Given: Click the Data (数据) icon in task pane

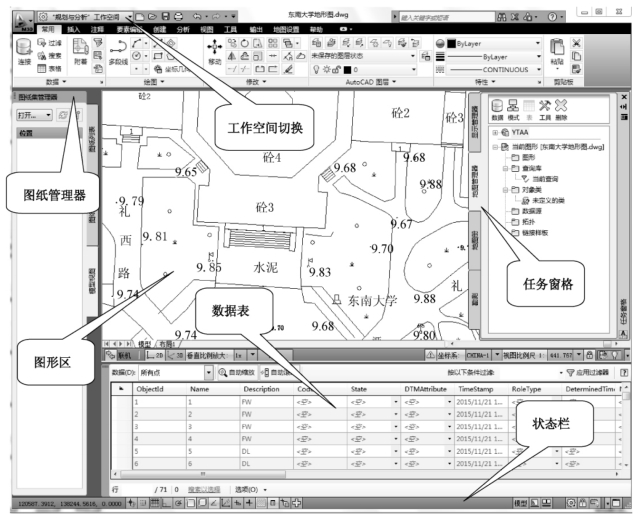Looking at the screenshot, I should click(x=497, y=110).
